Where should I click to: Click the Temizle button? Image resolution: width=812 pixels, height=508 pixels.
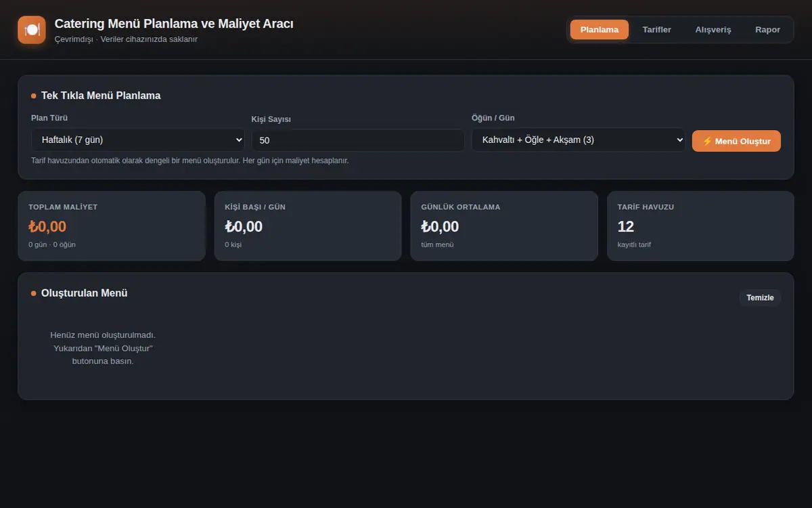pyautogui.click(x=760, y=298)
